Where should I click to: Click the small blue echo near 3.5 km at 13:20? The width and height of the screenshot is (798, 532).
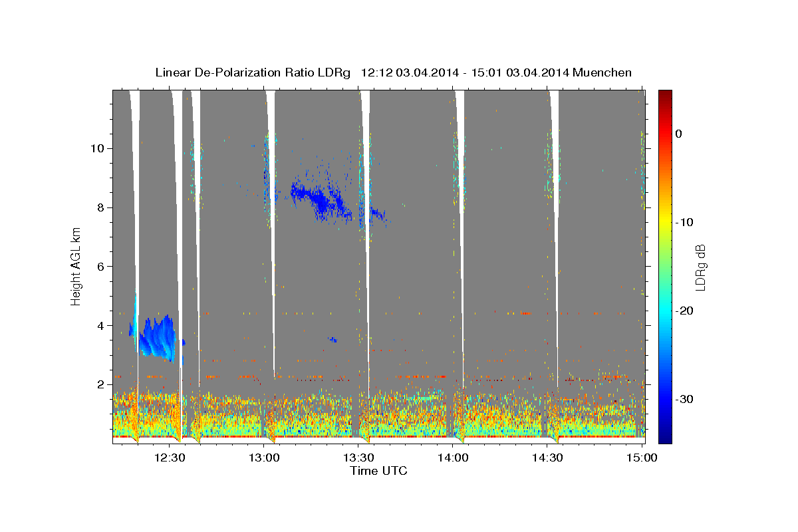(333, 340)
